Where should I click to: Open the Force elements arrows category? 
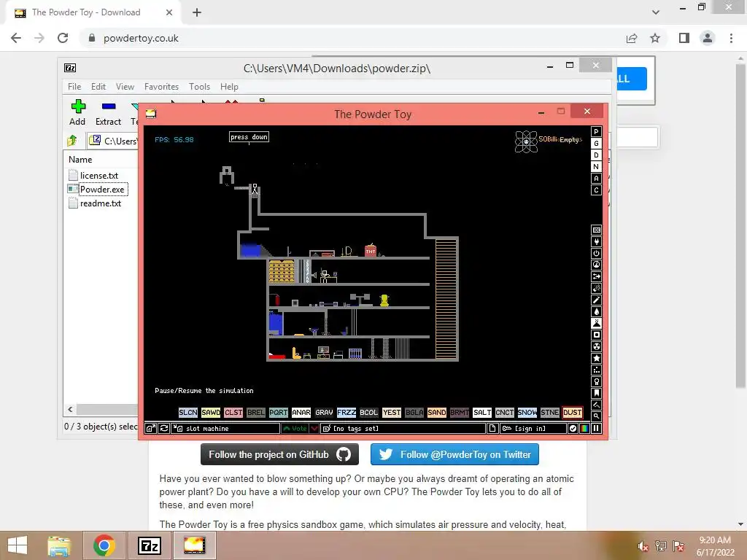click(x=596, y=276)
